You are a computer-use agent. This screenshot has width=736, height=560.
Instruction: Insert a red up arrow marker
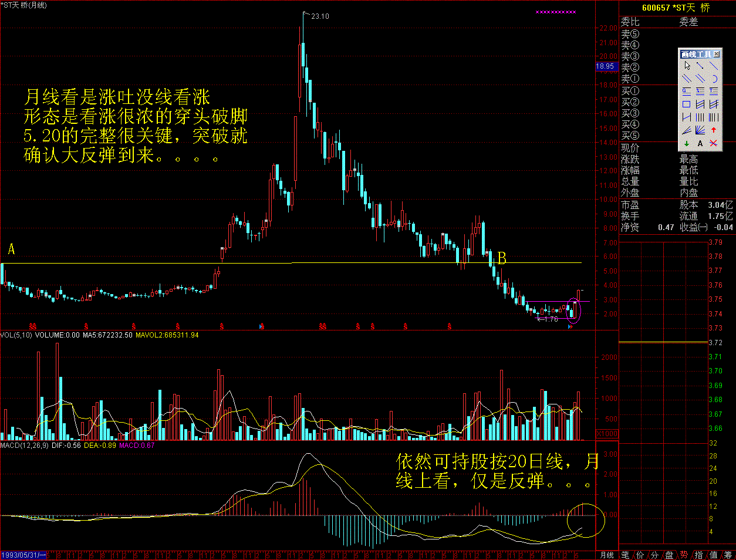pos(714,130)
